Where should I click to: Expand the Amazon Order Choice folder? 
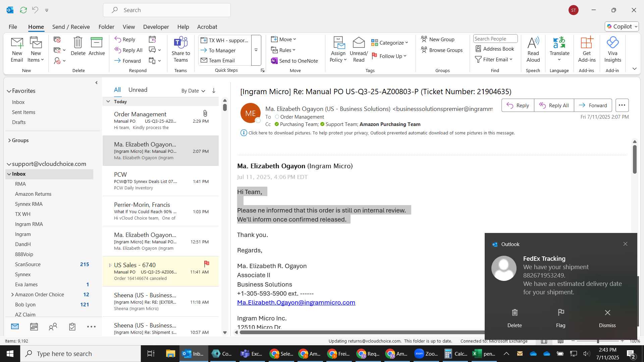click(12, 295)
